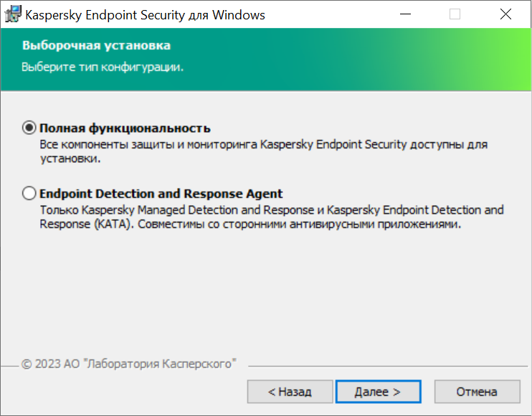Click the description starting "Только Kaspersky Managed"

point(271,210)
